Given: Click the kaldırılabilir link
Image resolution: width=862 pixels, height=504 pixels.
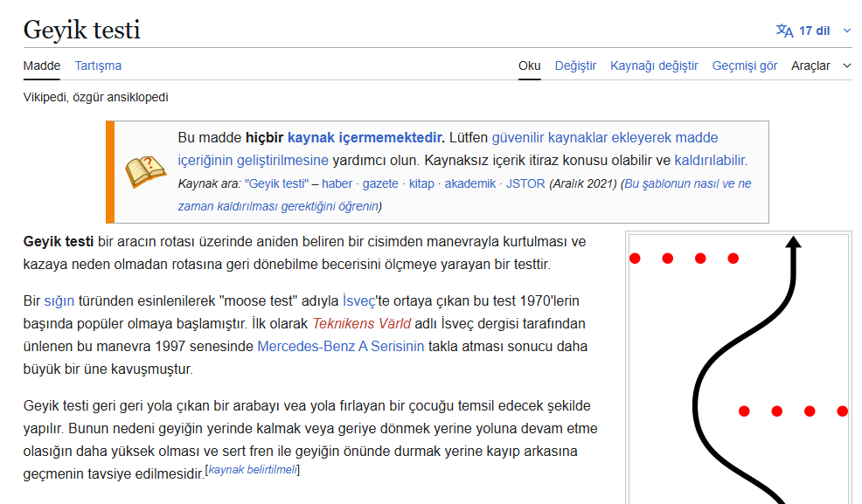Looking at the screenshot, I should pyautogui.click(x=710, y=160).
